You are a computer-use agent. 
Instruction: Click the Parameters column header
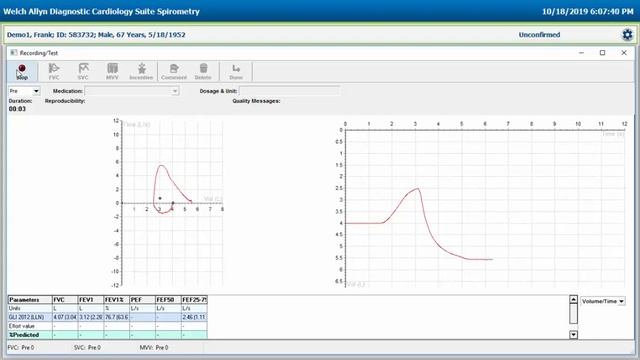(x=30, y=300)
